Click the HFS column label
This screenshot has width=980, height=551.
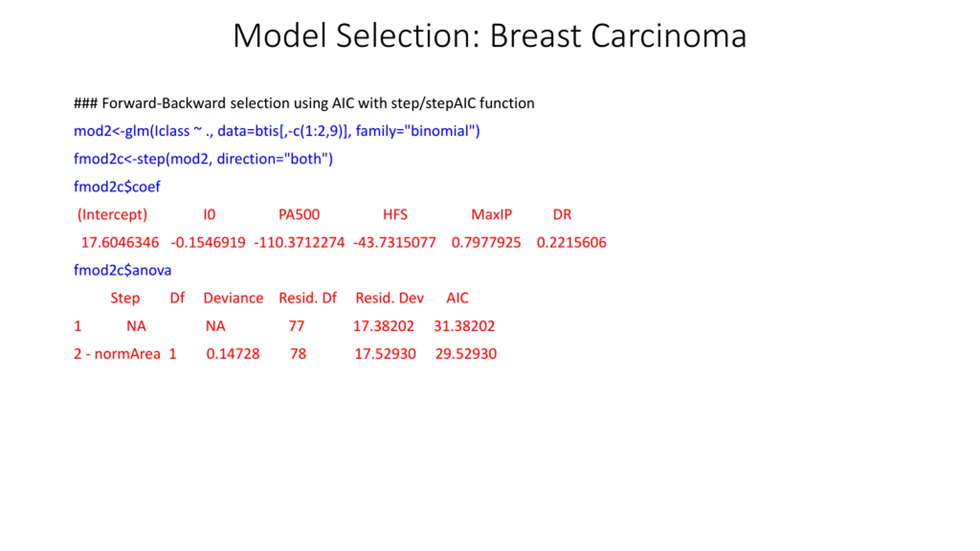tap(395, 215)
